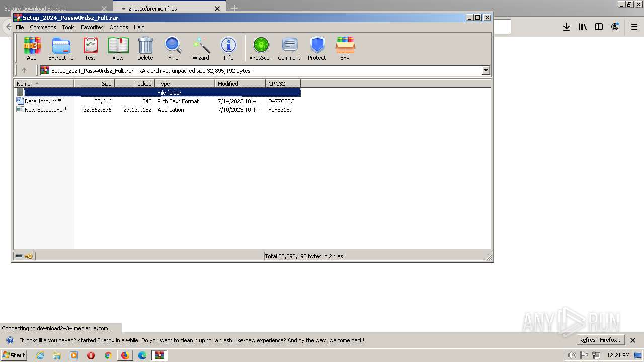Screen dimensions: 644x362
Task: Open Firefox hamburger menu
Action: tap(634, 27)
